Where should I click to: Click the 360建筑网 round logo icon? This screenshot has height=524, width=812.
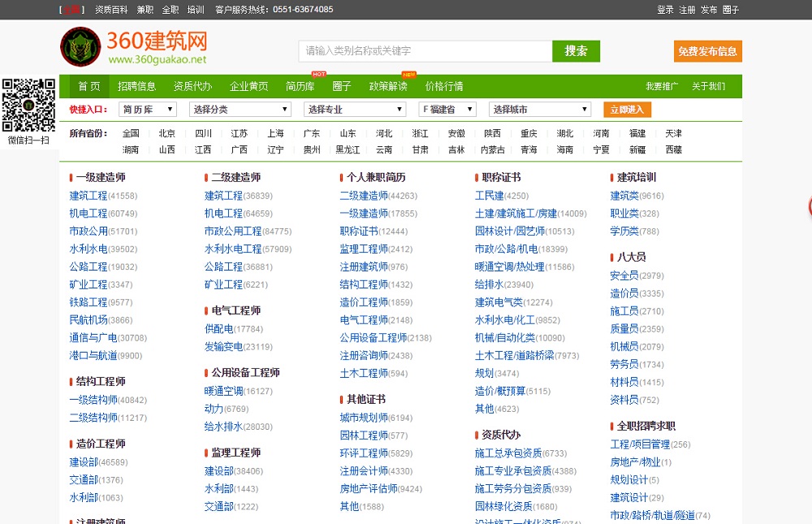click(x=80, y=47)
